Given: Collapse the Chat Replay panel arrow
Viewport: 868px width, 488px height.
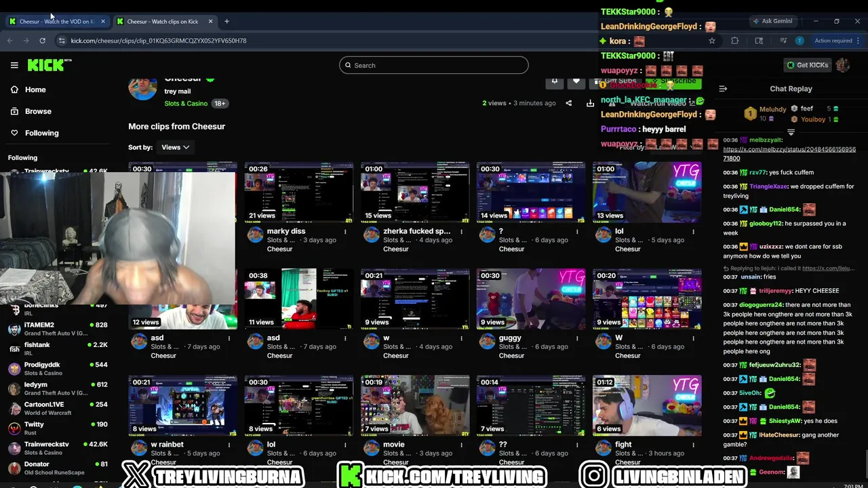Looking at the screenshot, I should coord(723,89).
